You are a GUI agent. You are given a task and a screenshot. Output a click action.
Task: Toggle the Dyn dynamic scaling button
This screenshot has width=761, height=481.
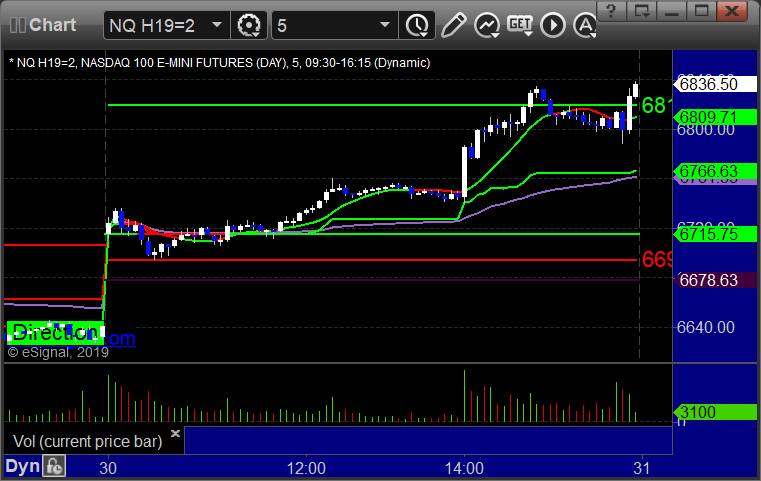pyautogui.click(x=22, y=466)
